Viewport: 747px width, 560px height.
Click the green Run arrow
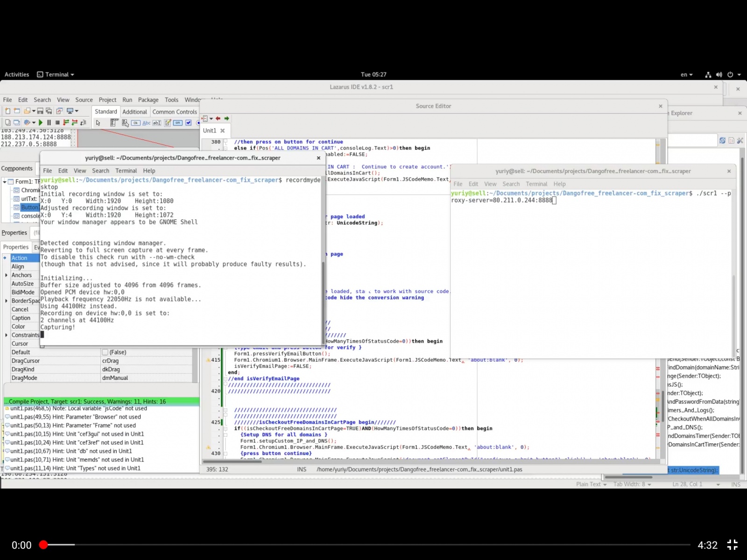point(41,123)
